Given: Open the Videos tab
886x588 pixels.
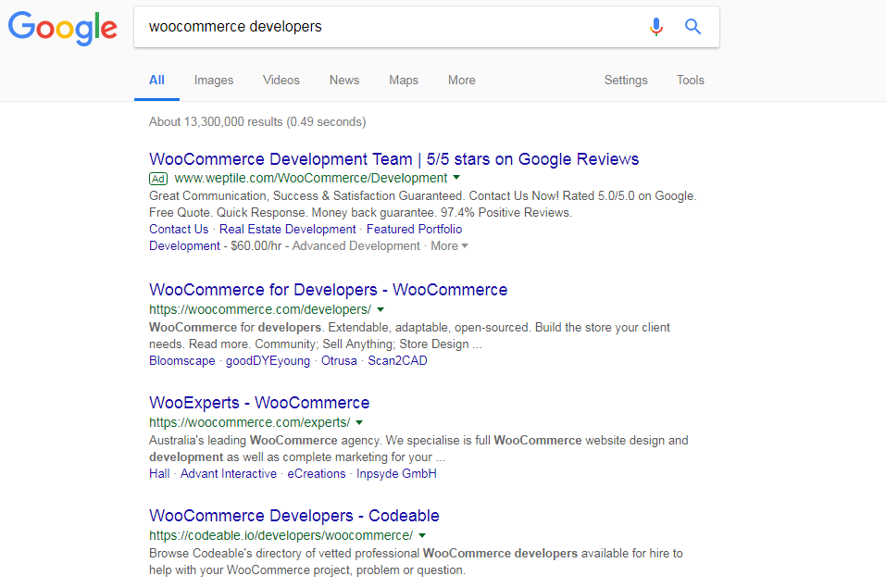Looking at the screenshot, I should (x=281, y=81).
